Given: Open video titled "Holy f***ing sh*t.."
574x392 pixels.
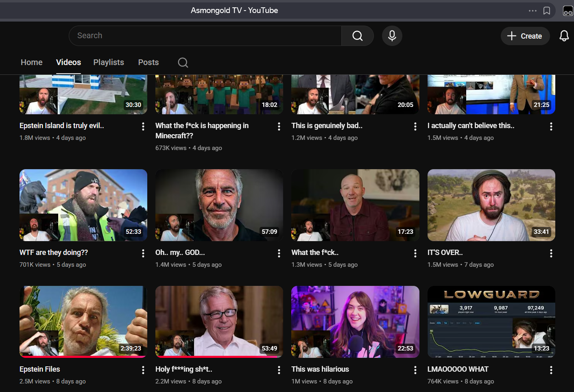Looking at the screenshot, I should point(184,369).
